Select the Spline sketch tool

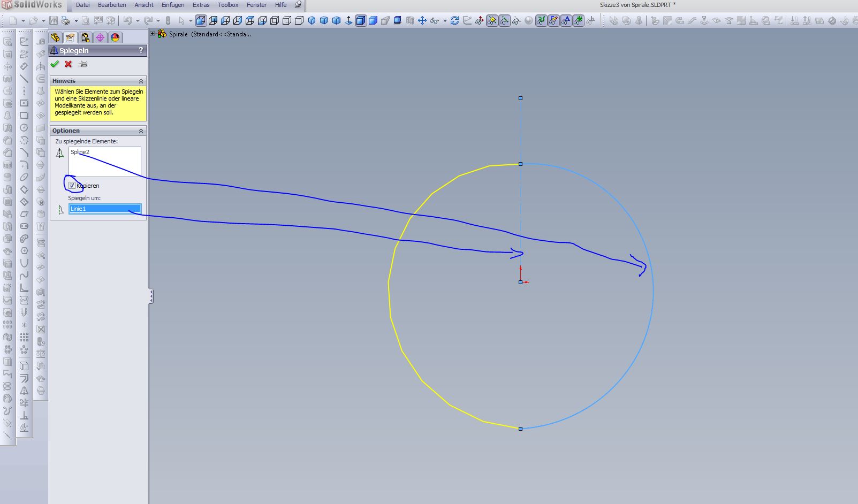click(x=24, y=276)
